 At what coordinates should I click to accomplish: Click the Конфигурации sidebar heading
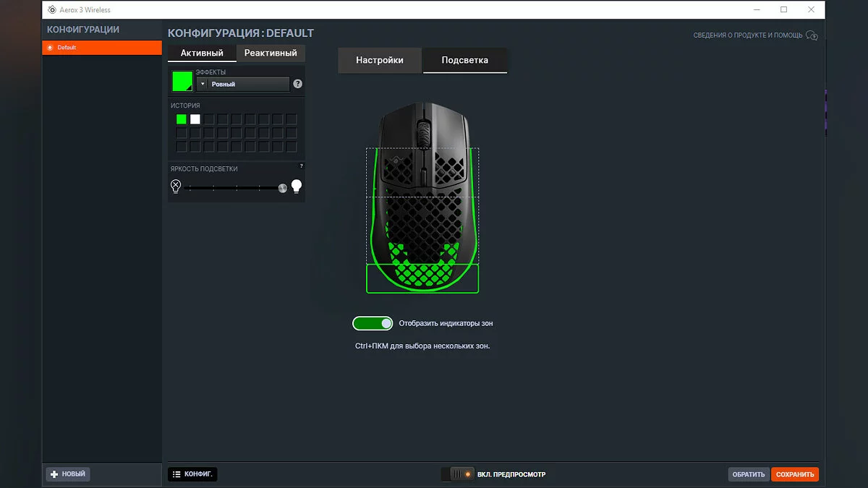coord(83,30)
